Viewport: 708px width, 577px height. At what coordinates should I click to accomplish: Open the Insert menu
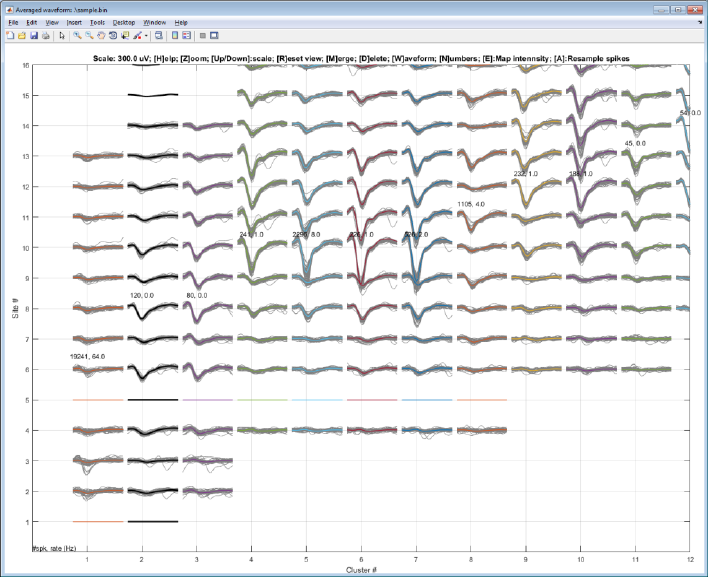(74, 22)
